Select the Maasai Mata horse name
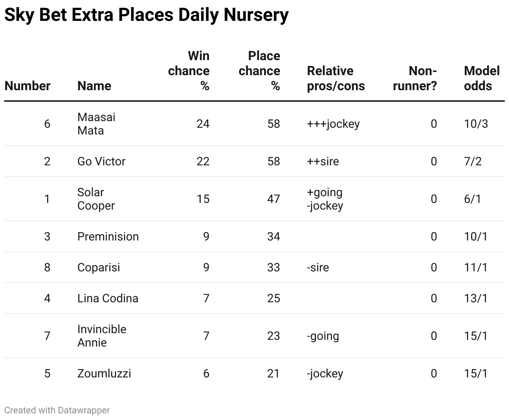The image size is (509, 420). pyautogui.click(x=96, y=124)
